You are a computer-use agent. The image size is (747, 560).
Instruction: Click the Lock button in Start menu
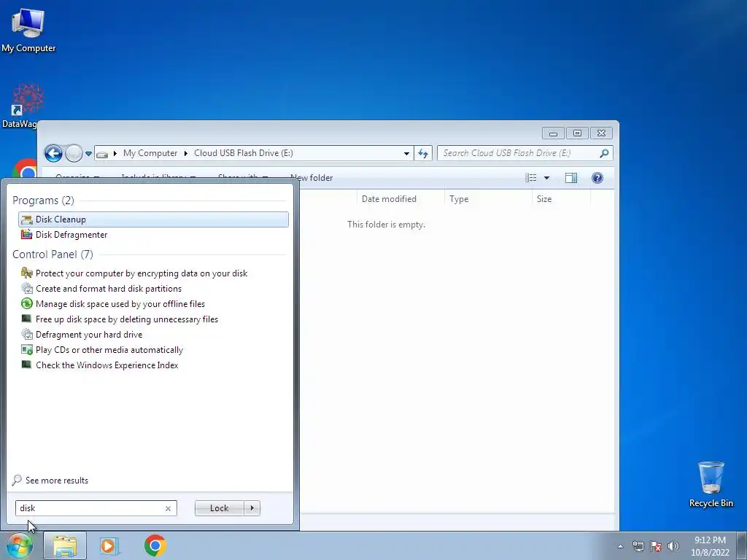(x=219, y=508)
